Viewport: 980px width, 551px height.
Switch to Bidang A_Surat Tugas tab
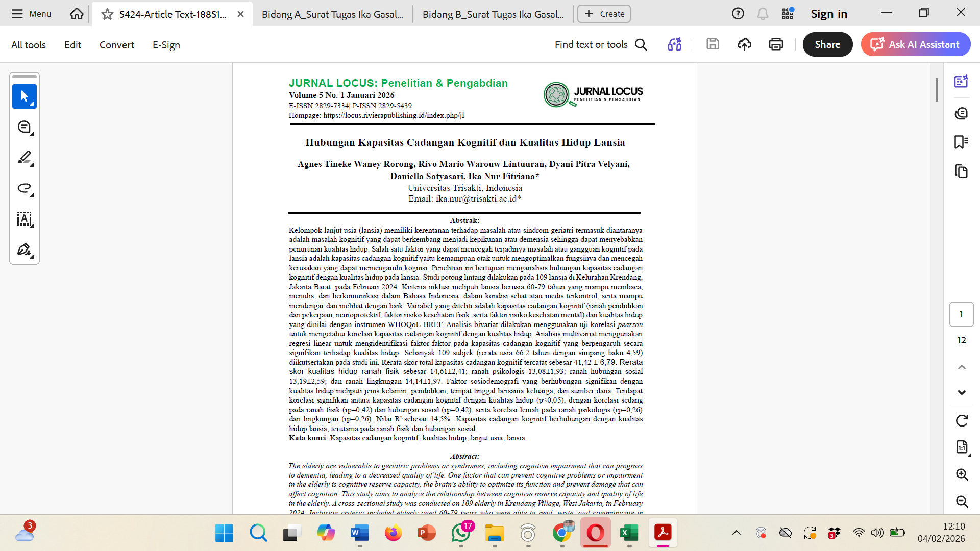click(332, 14)
